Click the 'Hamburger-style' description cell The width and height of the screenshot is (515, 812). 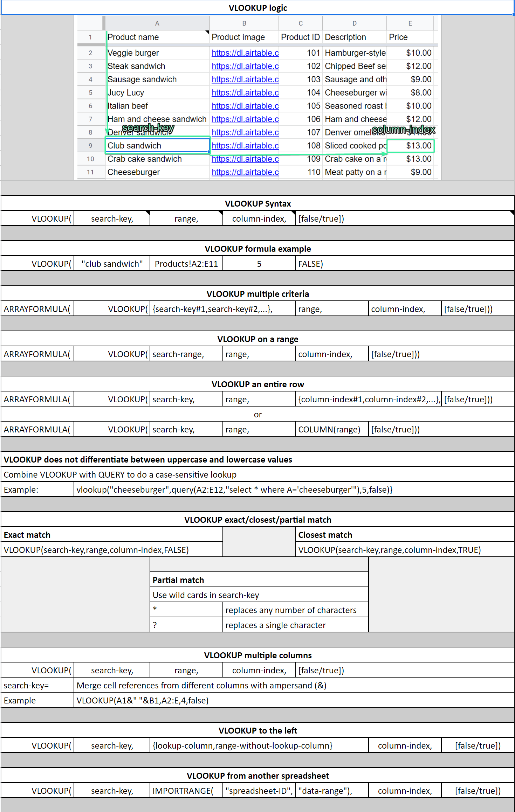point(355,53)
